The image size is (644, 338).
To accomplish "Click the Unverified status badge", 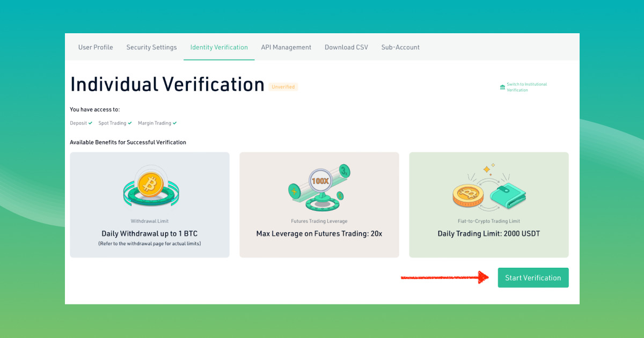I will pos(283,86).
